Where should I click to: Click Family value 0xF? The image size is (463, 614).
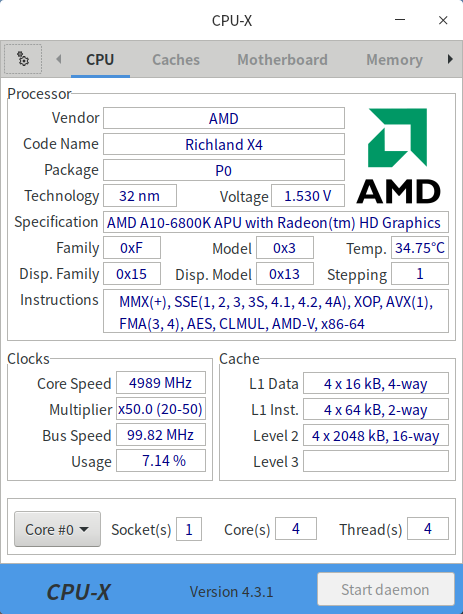132,248
